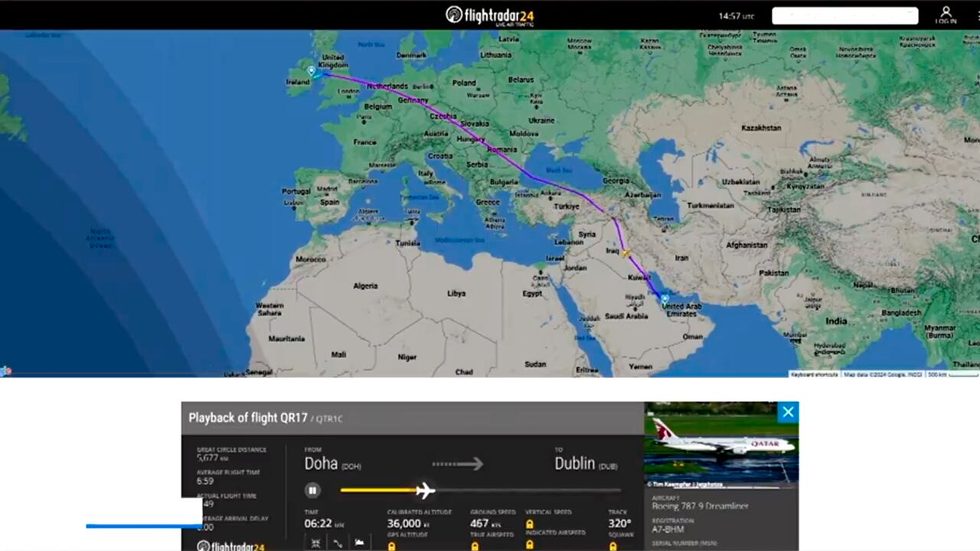Click the Dublin (DUB) destination label

click(x=586, y=464)
